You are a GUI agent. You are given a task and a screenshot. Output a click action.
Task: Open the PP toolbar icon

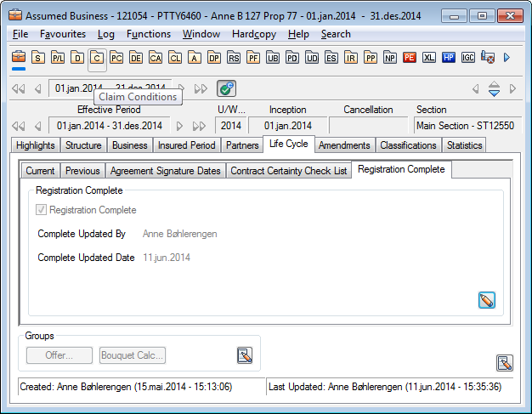coord(371,58)
